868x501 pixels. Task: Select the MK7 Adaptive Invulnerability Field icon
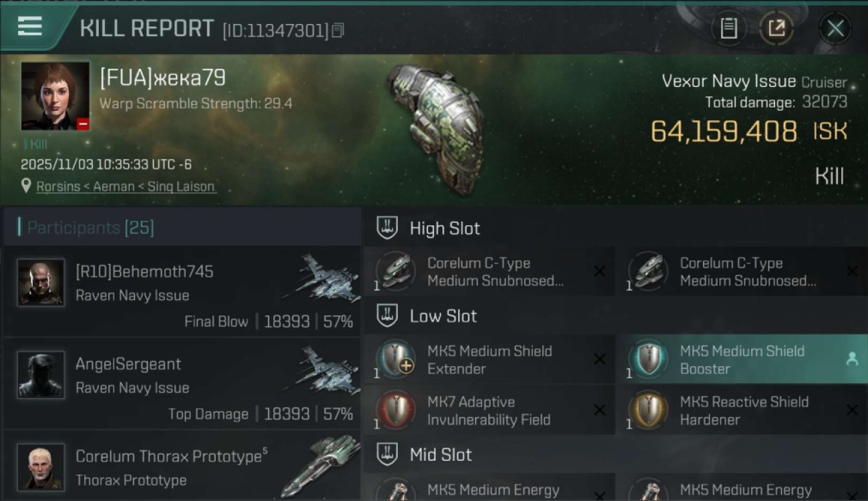(396, 410)
